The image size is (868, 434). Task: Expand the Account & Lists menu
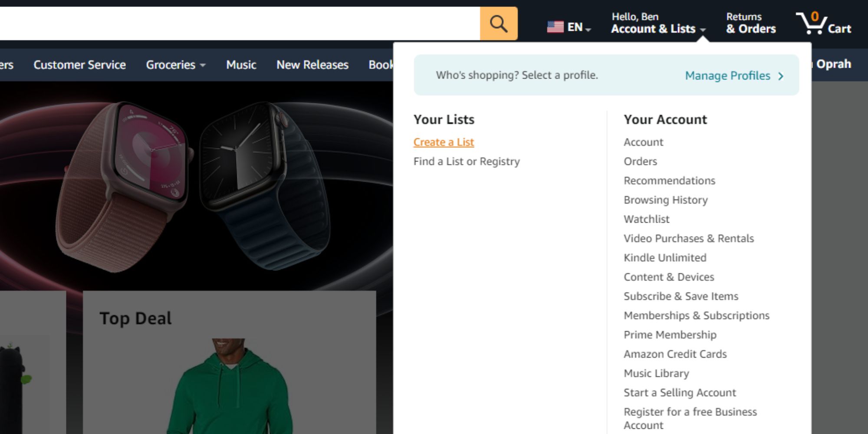pyautogui.click(x=654, y=29)
